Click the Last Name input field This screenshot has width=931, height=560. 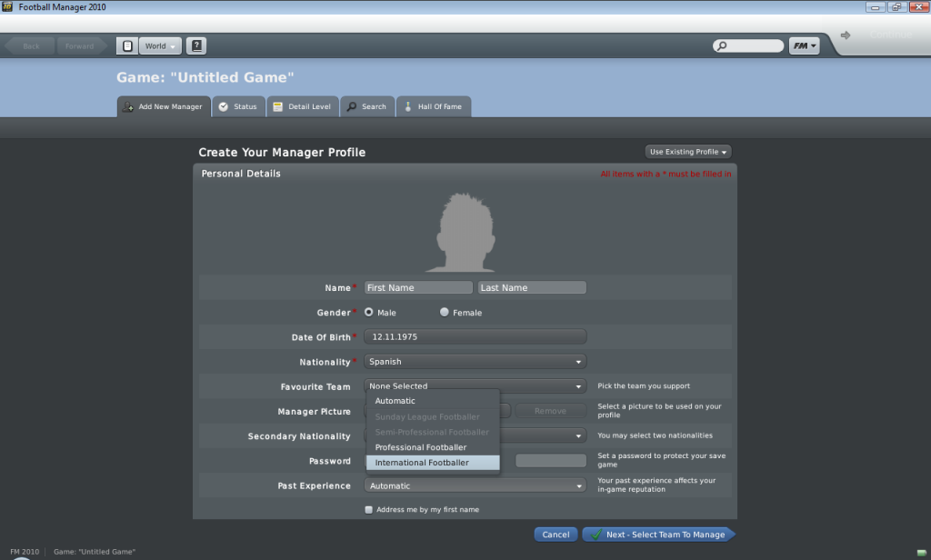pos(532,287)
